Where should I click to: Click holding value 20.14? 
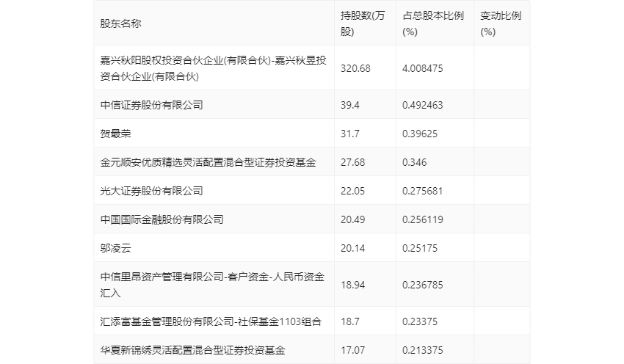[352, 248]
